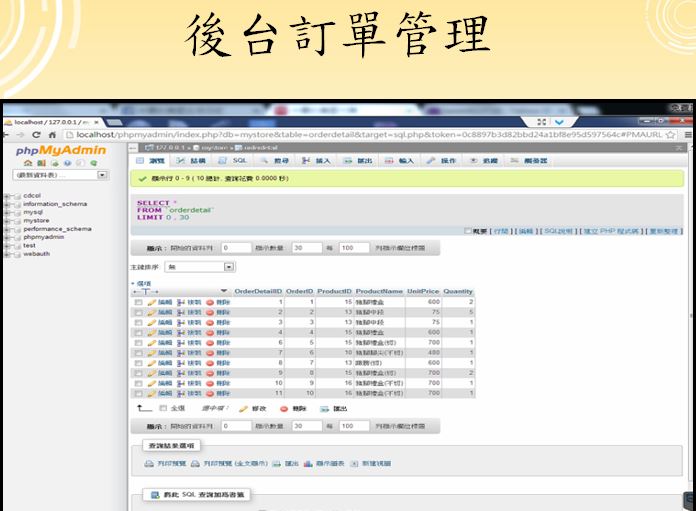Viewport: 696px width, 511px height.
Task: Click the display chart icon below results
Action: pos(308,464)
